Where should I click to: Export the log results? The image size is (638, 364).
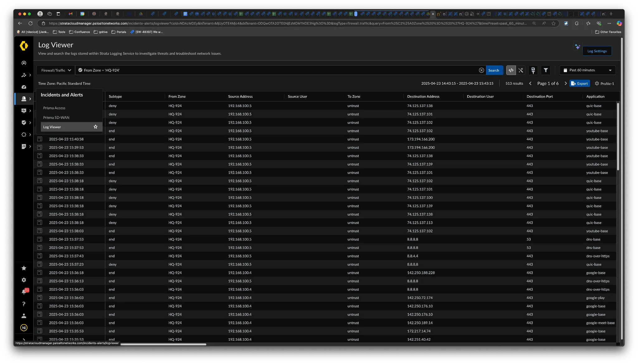point(579,83)
